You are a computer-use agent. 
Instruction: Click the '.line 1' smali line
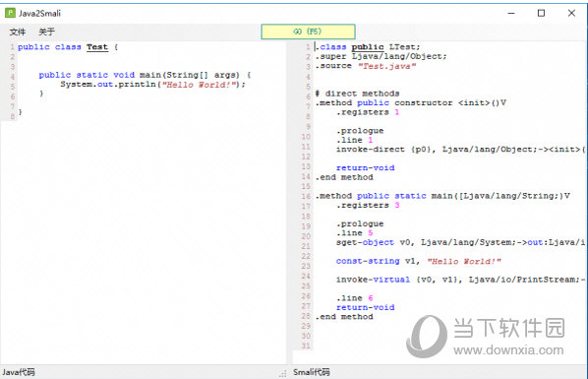point(354,140)
